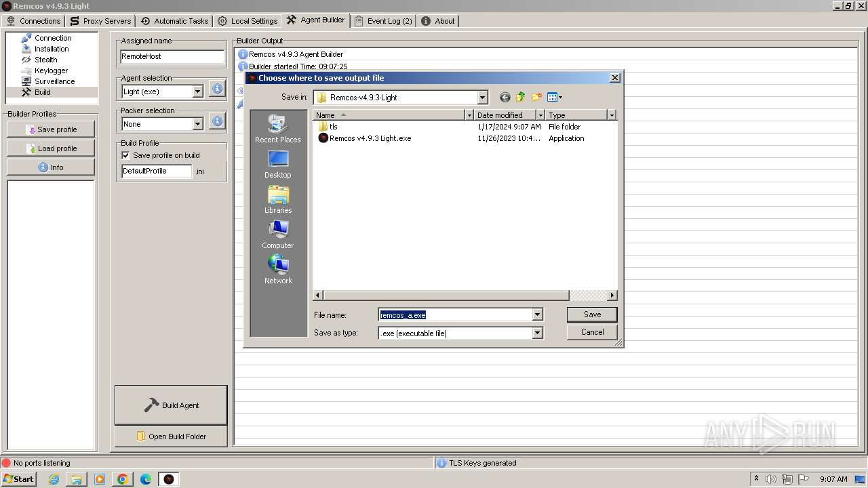Close the save output file dialog

tap(614, 78)
